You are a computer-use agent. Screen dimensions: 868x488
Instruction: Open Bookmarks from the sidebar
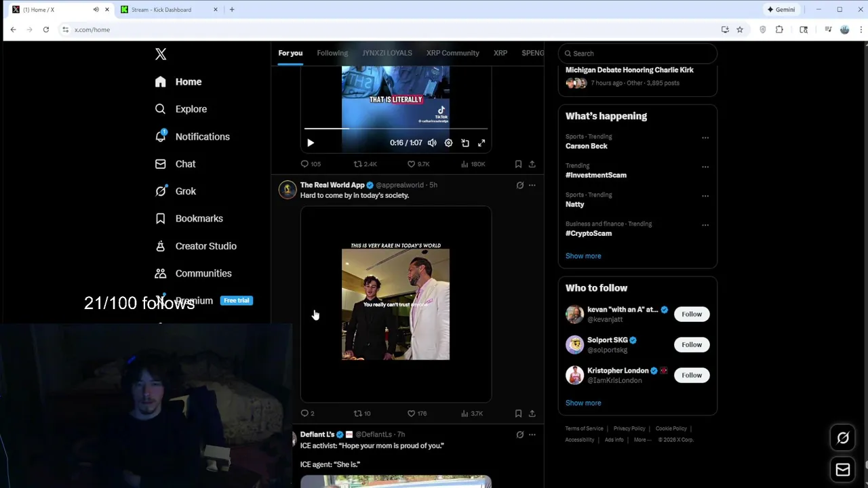tap(189, 218)
